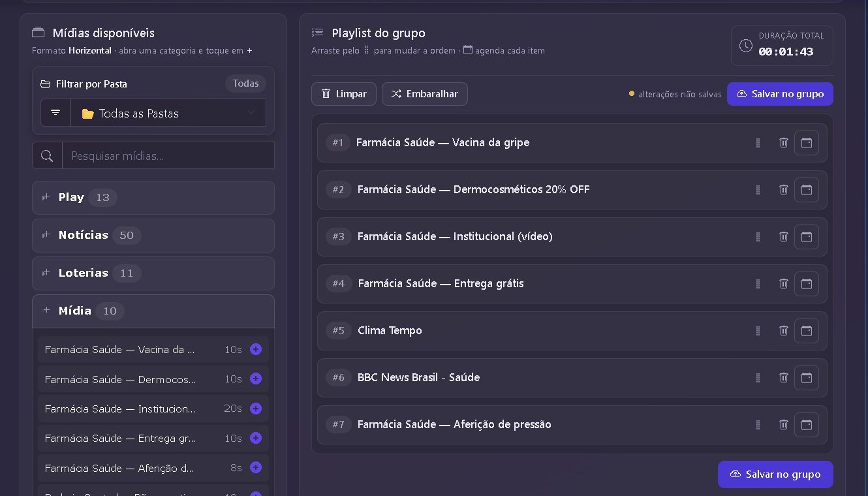Add Entrega gr... media with plus icon
Screen dimensions: 868x496
(x=256, y=438)
